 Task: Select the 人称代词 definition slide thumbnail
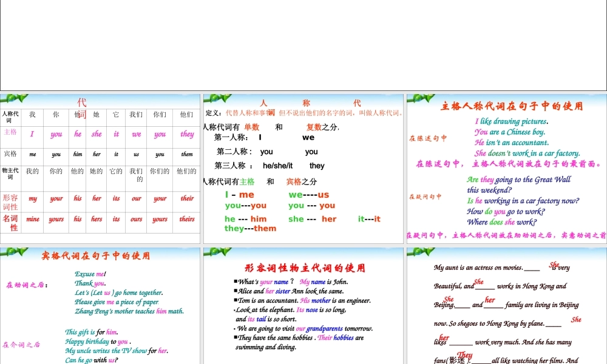(303, 169)
